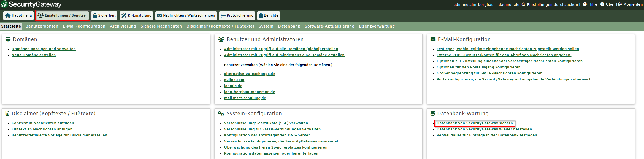Click the Einstellungen durchsuchen magnifier icon
The image size is (644, 159).
click(523, 4)
